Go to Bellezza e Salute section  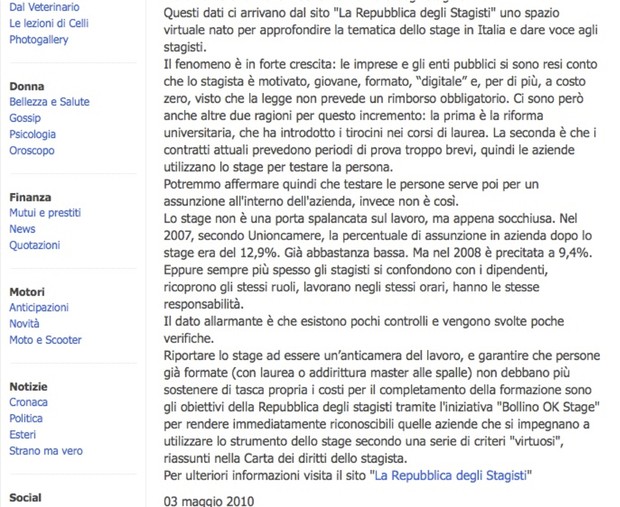pyautogui.click(x=49, y=102)
